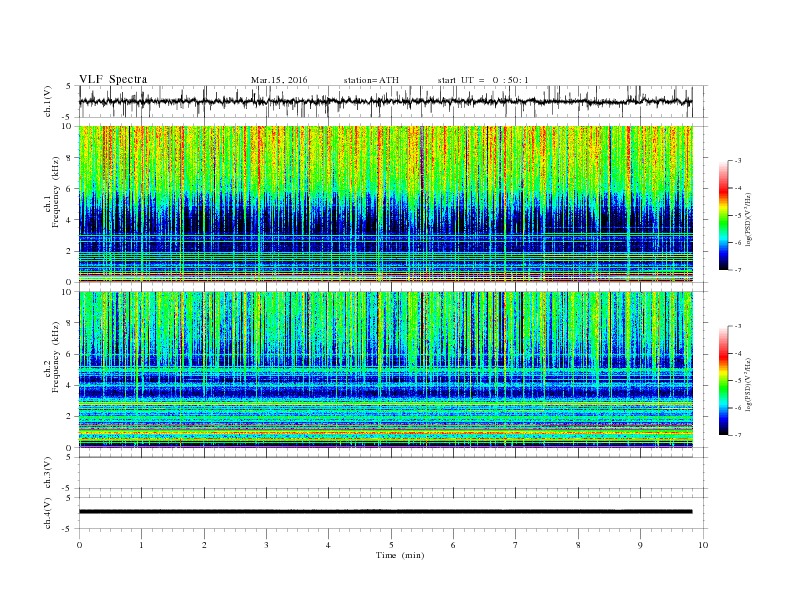This screenshot has height=612, width=792.
Task: Click the "Time (min)" axis title
Action: click(400, 555)
